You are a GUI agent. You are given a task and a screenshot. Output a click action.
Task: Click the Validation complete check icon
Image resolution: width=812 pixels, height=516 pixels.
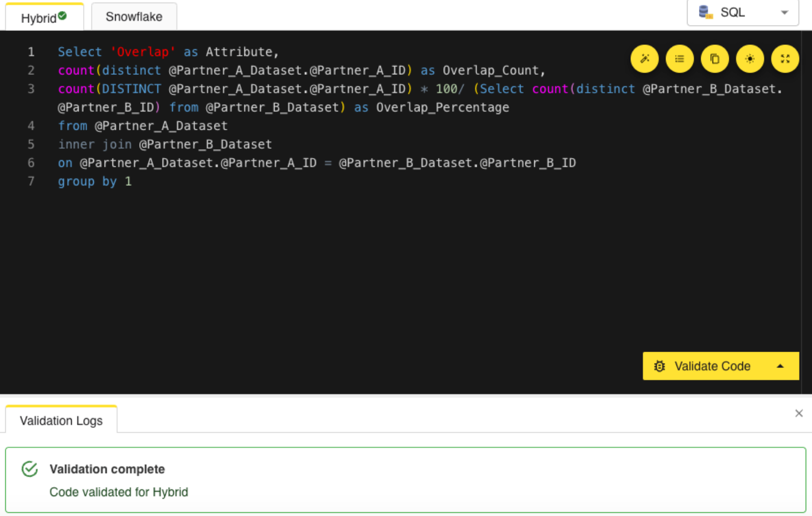30,469
